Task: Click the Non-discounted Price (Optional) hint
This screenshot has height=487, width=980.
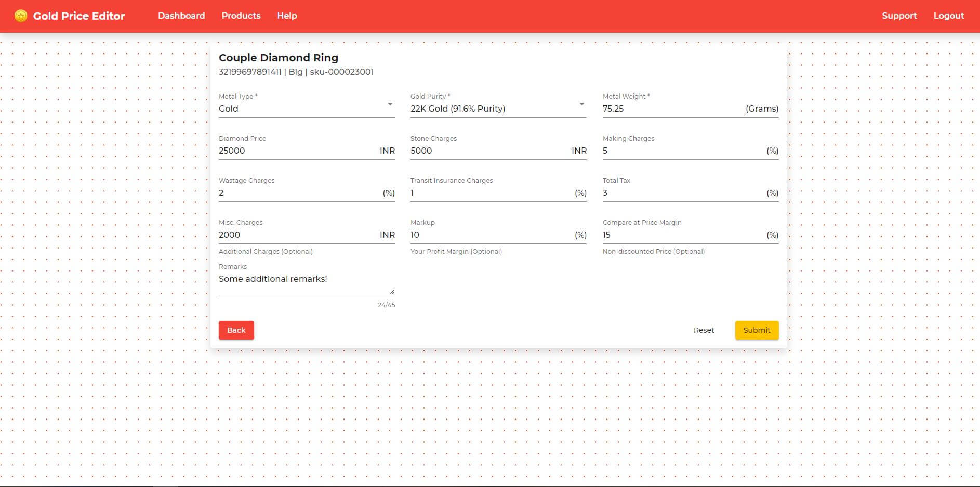Action: coord(654,251)
